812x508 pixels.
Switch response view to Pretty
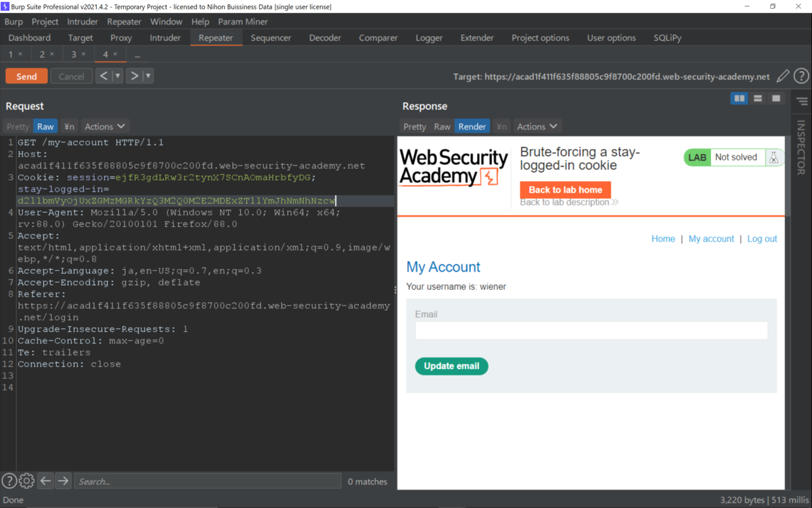pyautogui.click(x=415, y=127)
